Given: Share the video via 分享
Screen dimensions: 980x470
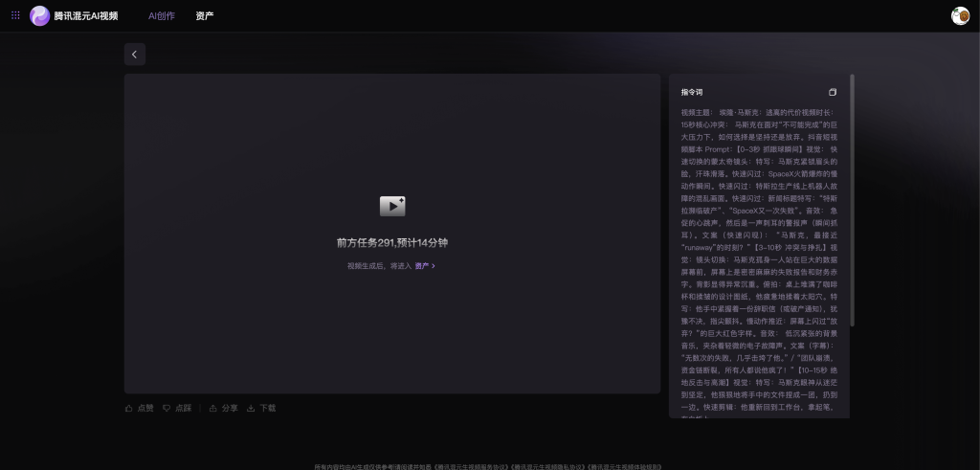Looking at the screenshot, I should click(224, 408).
